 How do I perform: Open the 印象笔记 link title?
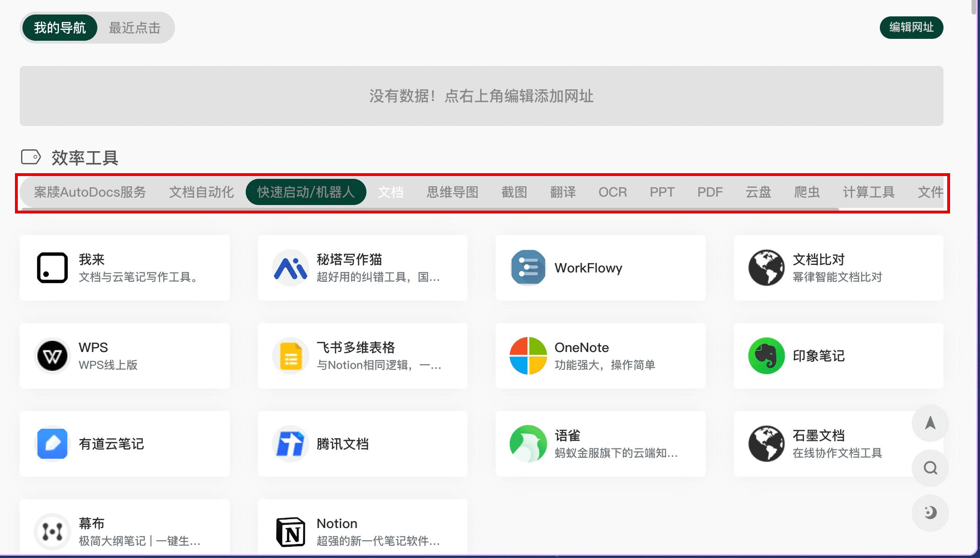click(x=819, y=356)
